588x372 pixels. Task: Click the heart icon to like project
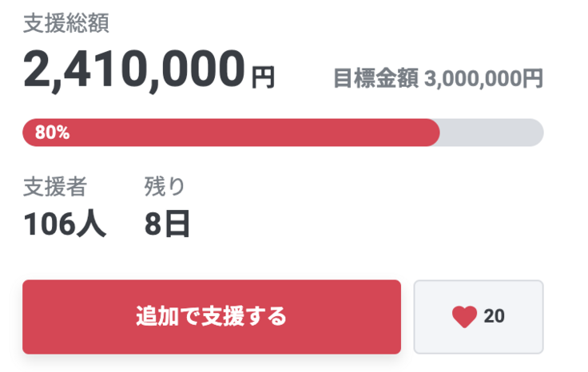(x=464, y=317)
